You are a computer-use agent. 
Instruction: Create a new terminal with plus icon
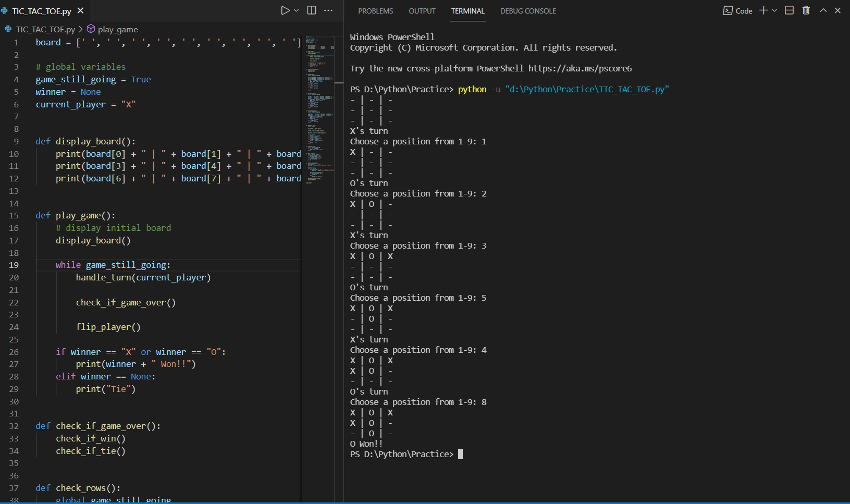pos(763,10)
